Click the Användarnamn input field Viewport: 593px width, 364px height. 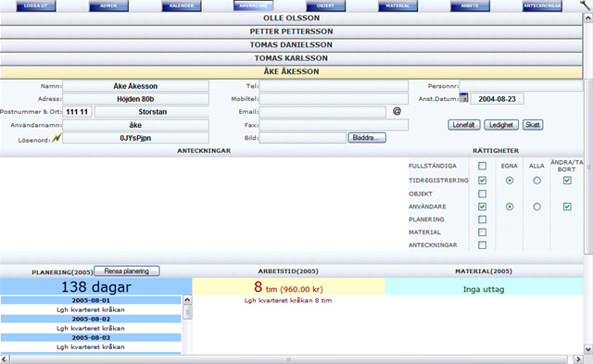[x=135, y=125]
